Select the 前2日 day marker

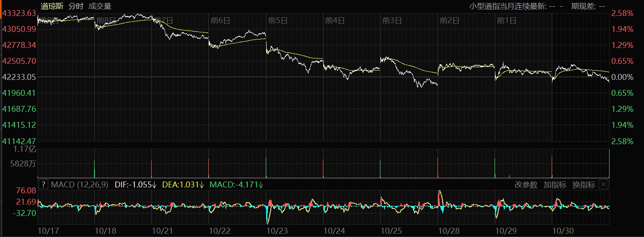coord(449,20)
